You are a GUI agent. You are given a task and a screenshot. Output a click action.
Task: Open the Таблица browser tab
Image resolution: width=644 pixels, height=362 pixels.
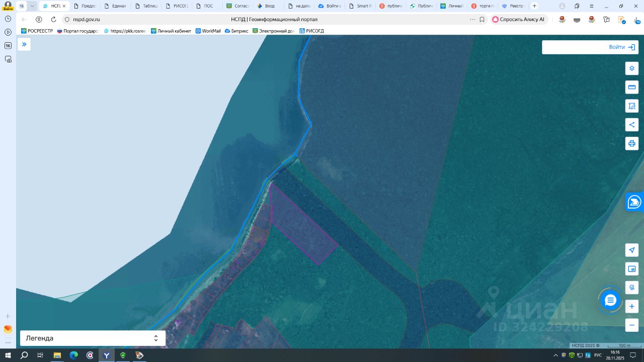(x=146, y=6)
